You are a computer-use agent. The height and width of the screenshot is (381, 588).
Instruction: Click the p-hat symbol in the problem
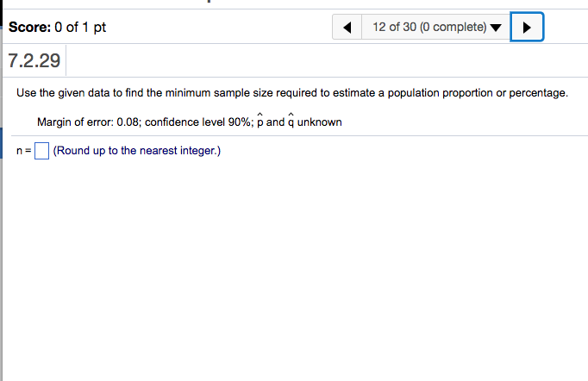262,122
